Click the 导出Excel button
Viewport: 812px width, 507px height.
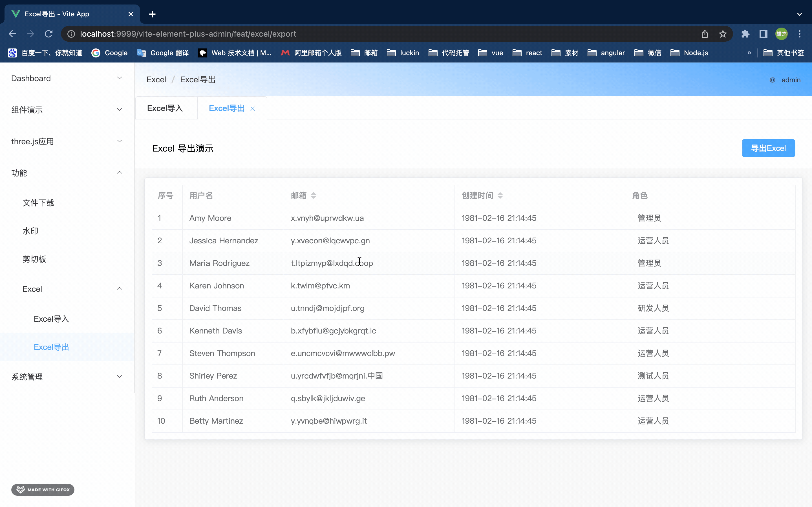click(x=768, y=148)
